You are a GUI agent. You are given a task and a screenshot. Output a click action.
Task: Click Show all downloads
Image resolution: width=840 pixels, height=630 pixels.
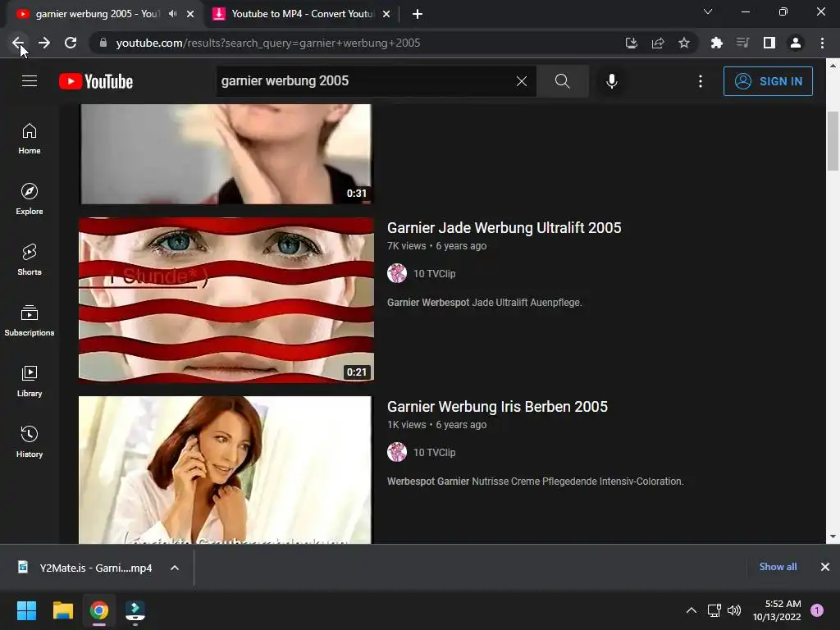click(778, 567)
